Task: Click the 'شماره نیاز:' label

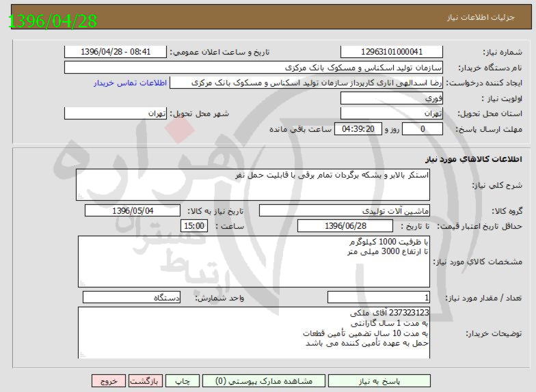Action: pyautogui.click(x=502, y=52)
